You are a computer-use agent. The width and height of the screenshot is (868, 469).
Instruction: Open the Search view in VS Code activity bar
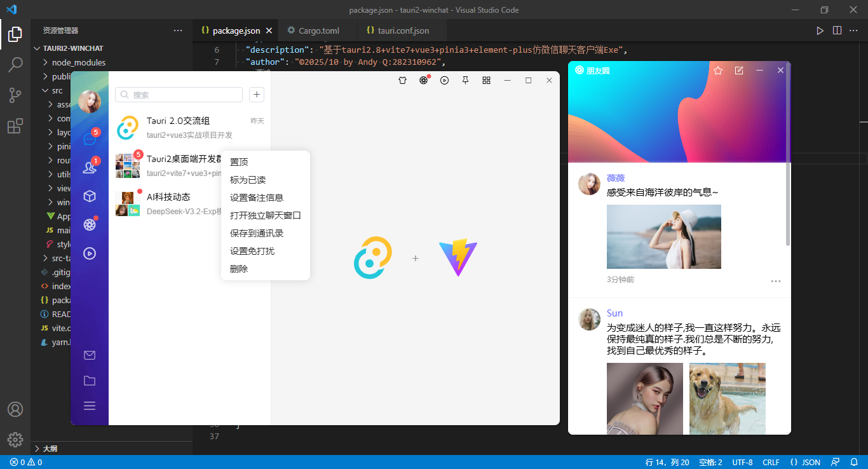coord(15,65)
